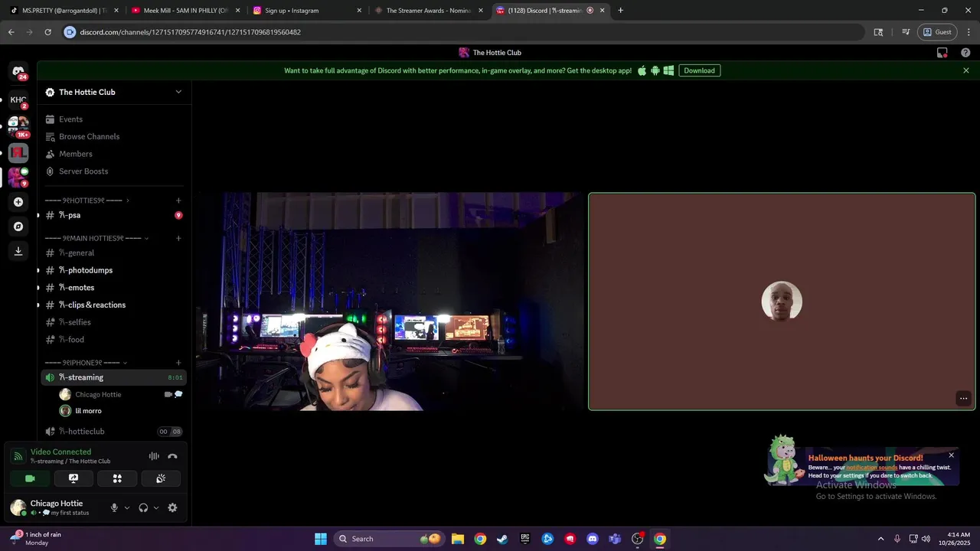Open Events in server sidebar
980x551 pixels.
(x=113, y=119)
